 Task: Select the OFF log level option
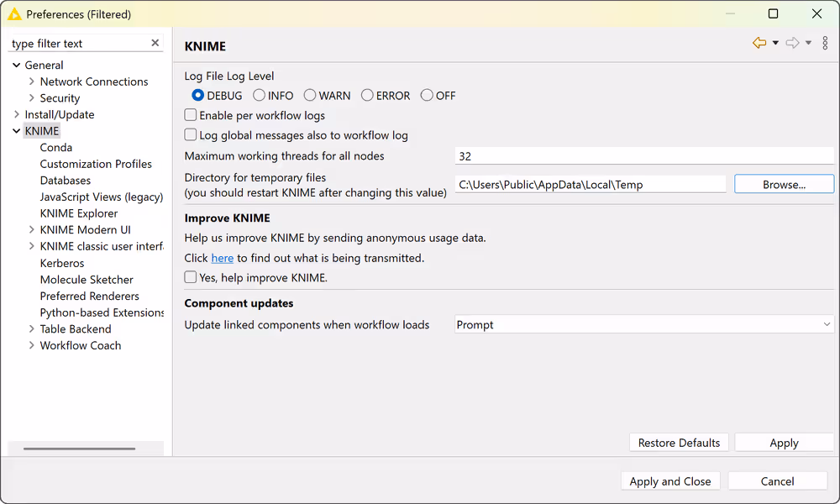coord(426,96)
